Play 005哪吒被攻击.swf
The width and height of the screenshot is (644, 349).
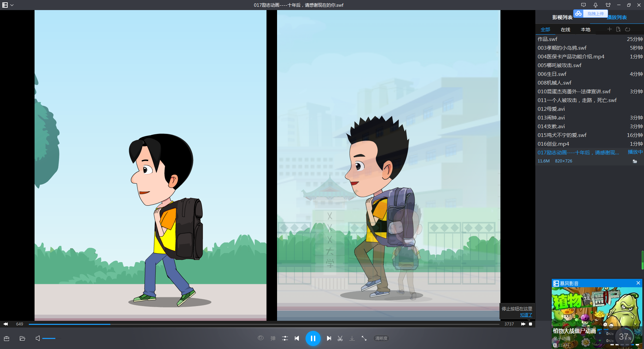[590, 65]
